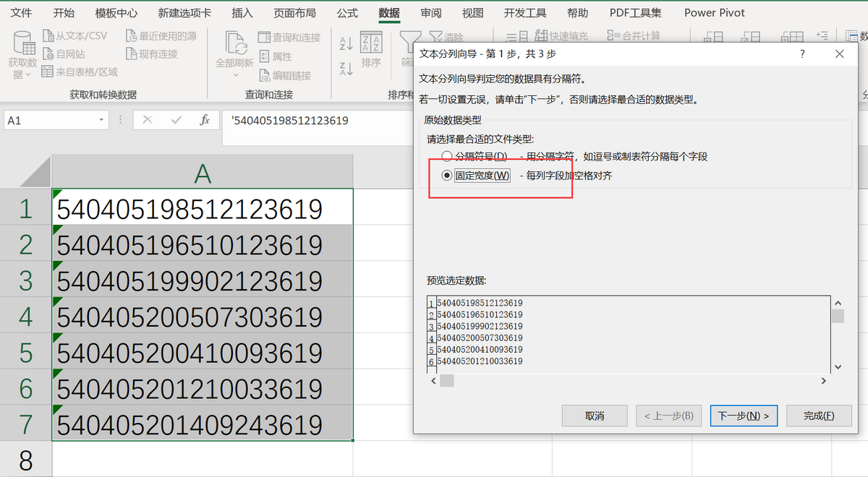Image resolution: width=868 pixels, height=477 pixels.
Task: Click cell containing 540405200410093619
Action: (x=203, y=351)
